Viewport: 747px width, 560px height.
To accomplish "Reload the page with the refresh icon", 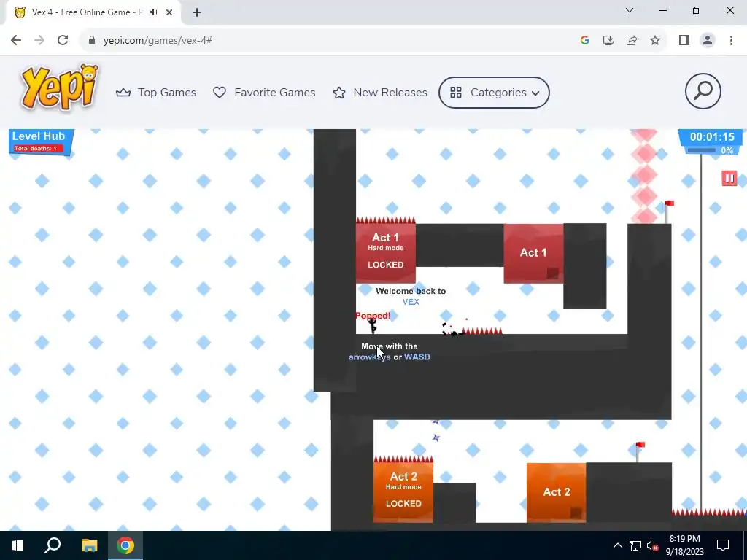I will pyautogui.click(x=63, y=41).
